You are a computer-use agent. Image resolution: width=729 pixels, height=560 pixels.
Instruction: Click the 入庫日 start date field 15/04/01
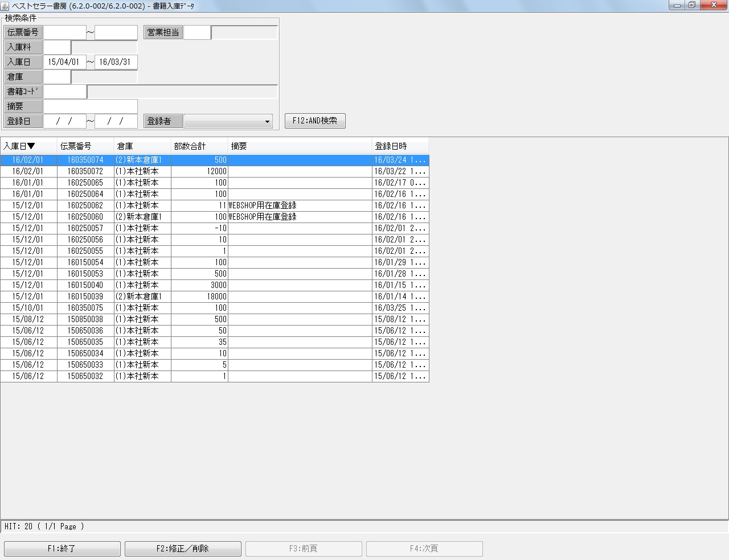point(65,62)
